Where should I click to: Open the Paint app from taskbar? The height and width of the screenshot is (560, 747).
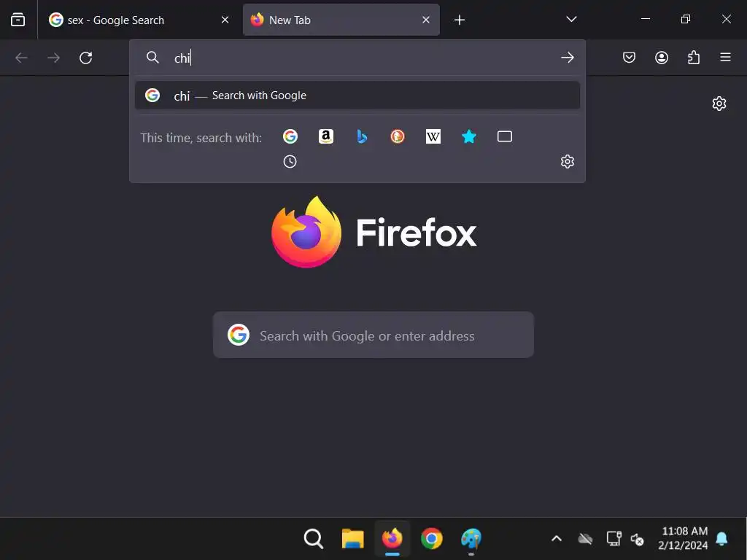[x=471, y=539]
